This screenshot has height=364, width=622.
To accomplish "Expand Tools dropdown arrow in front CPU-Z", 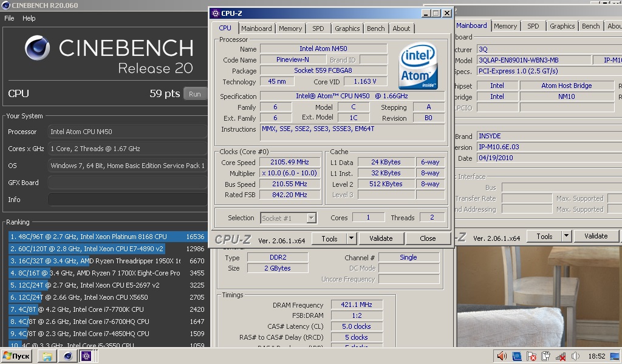I will [352, 238].
